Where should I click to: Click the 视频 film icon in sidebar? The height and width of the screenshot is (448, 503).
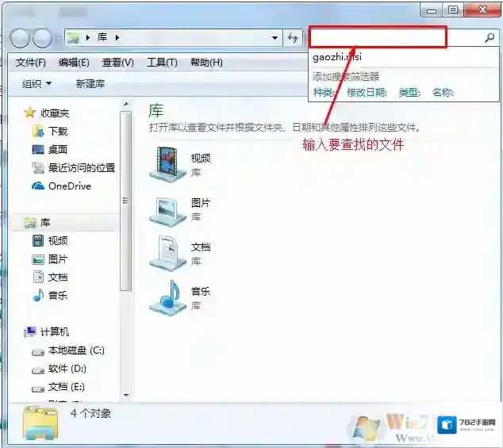[x=38, y=240]
